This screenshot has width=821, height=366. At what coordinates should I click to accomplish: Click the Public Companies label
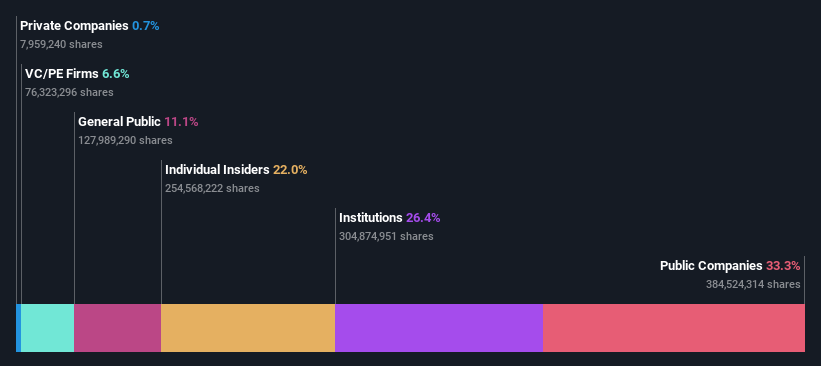click(x=711, y=266)
